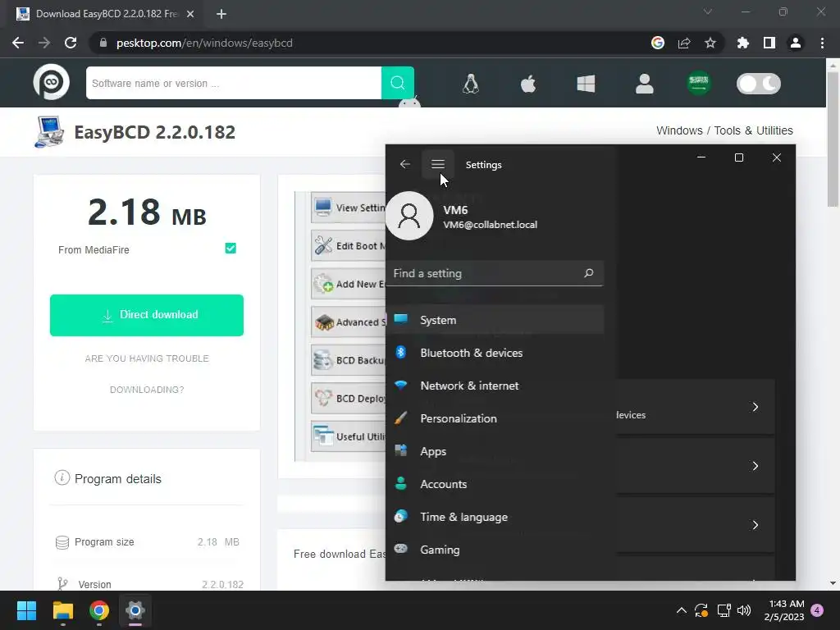840x630 pixels.
Task: Click the Share this page icon
Action: (684, 43)
